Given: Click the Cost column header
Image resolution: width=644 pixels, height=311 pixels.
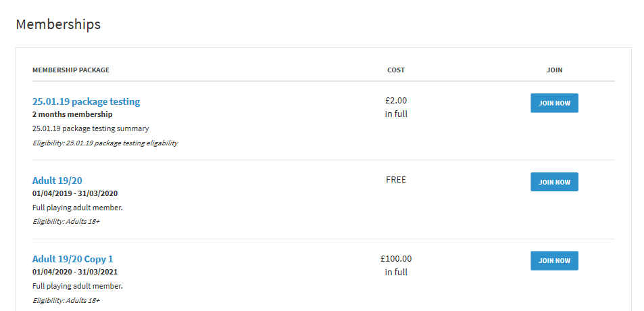Looking at the screenshot, I should [x=396, y=70].
